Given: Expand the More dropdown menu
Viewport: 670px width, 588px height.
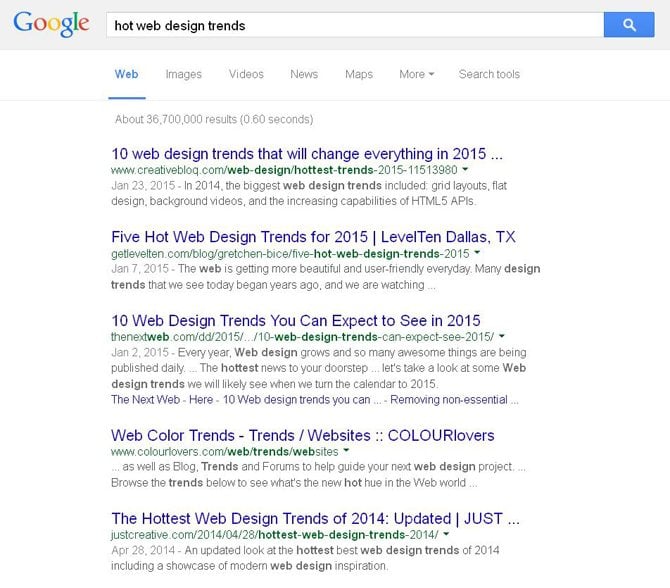Looking at the screenshot, I should [416, 74].
